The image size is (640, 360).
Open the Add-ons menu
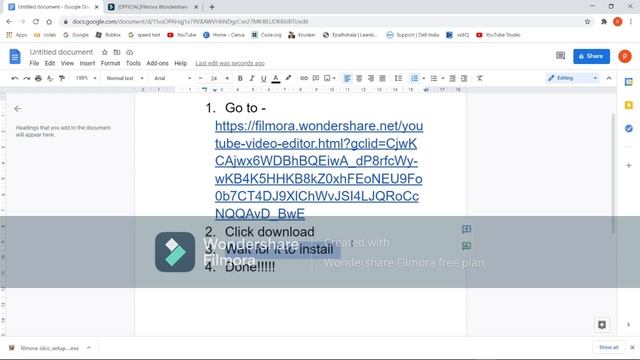click(x=157, y=63)
